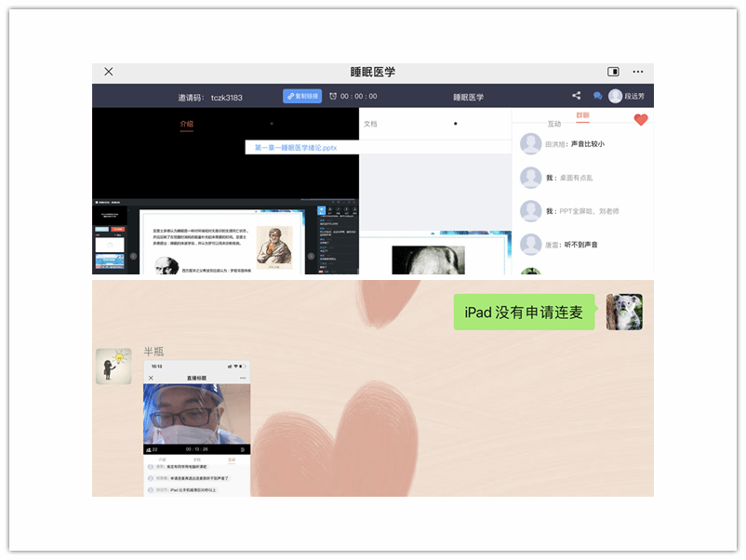Switch to the 文档 tab
This screenshot has height=560, width=746.
(x=370, y=124)
